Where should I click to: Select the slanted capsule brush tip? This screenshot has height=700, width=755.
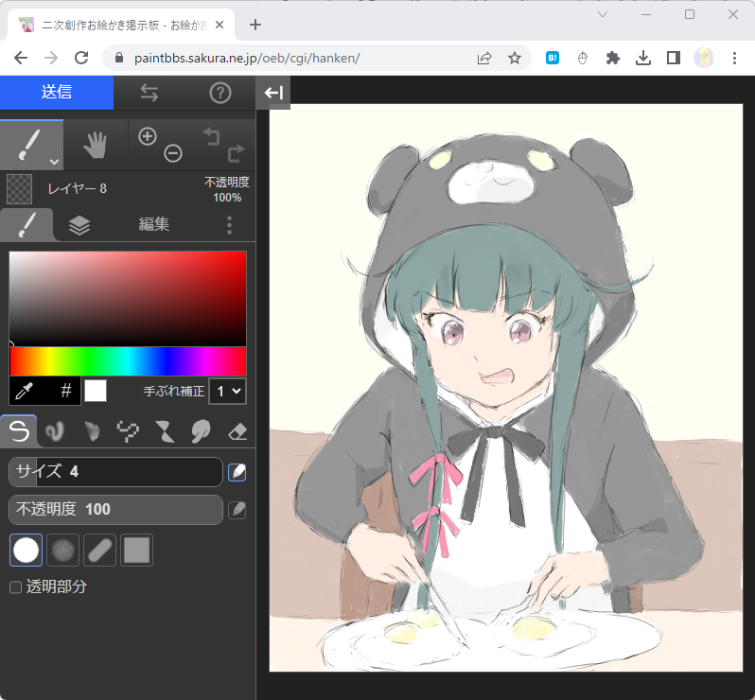tap(99, 550)
